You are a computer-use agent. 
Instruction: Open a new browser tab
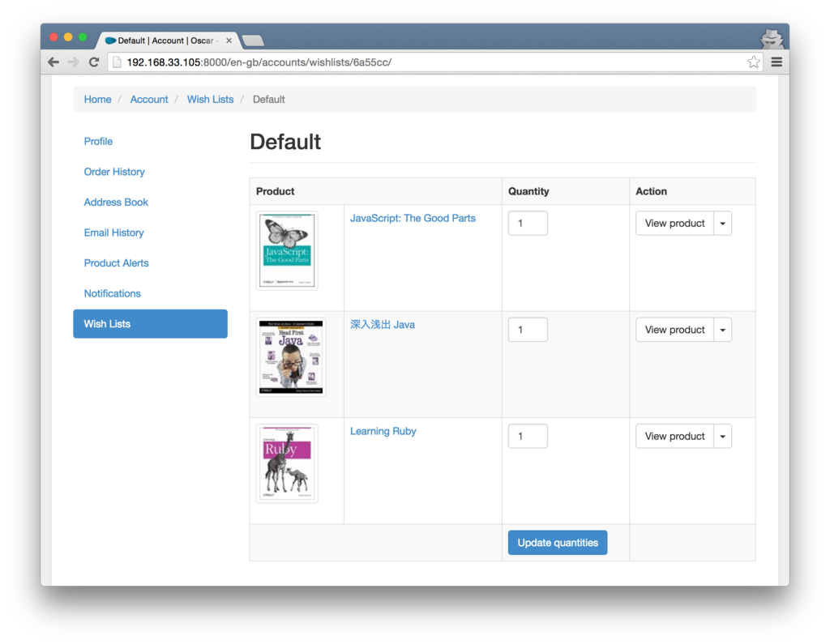(253, 41)
